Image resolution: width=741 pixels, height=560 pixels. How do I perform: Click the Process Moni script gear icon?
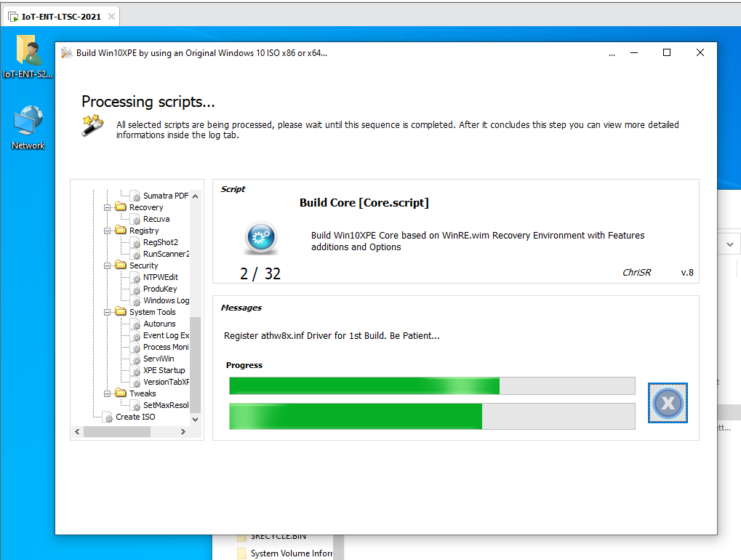pyautogui.click(x=136, y=348)
